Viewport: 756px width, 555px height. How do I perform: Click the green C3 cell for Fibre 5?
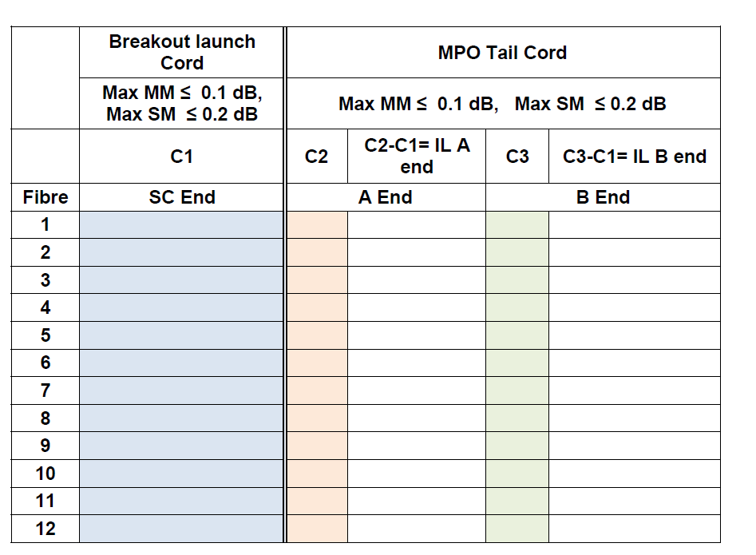pos(517,335)
